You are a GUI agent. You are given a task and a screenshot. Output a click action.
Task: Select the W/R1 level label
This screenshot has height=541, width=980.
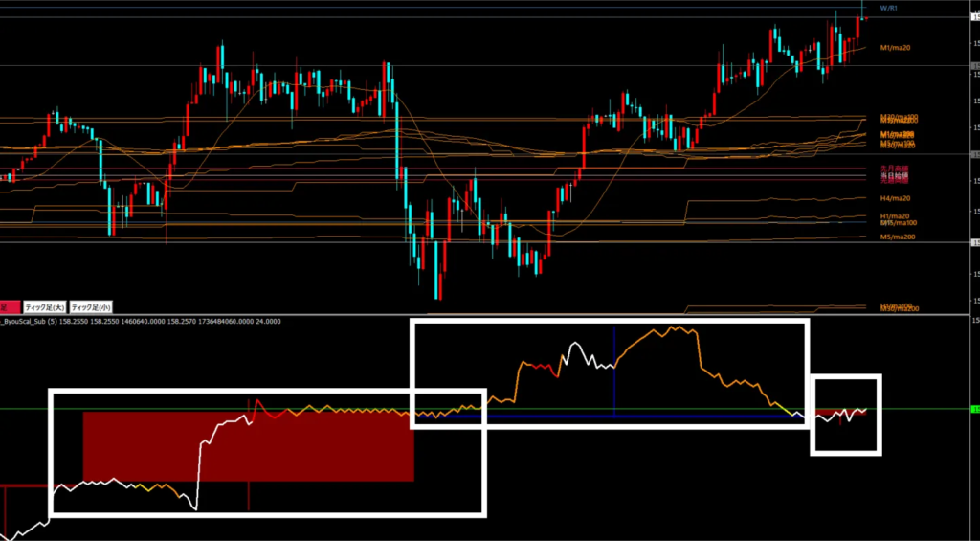coord(888,8)
